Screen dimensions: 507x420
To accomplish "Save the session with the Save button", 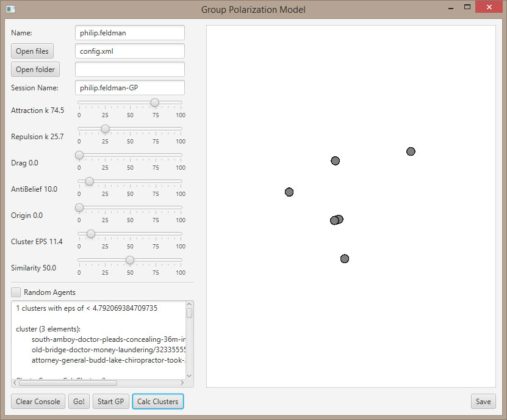I will [483, 401].
